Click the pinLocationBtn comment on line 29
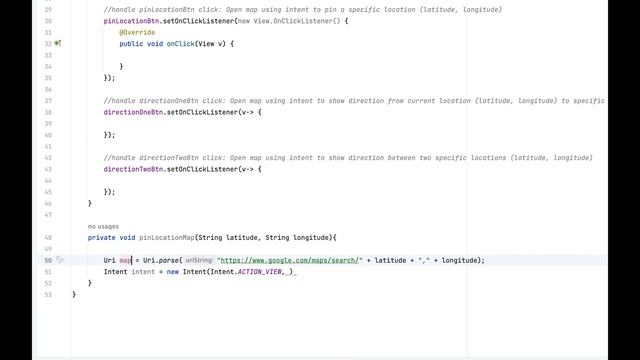Screen dimensions: 640x360 pos(302,9)
